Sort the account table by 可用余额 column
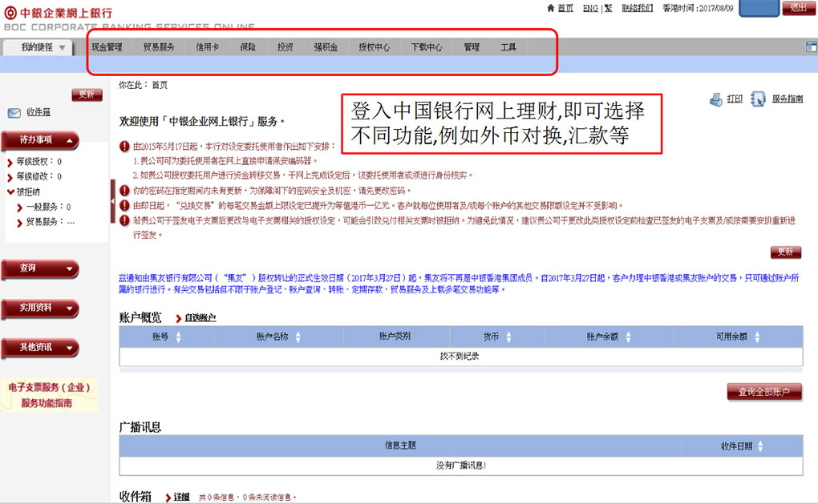The image size is (818, 504). pyautogui.click(x=755, y=337)
